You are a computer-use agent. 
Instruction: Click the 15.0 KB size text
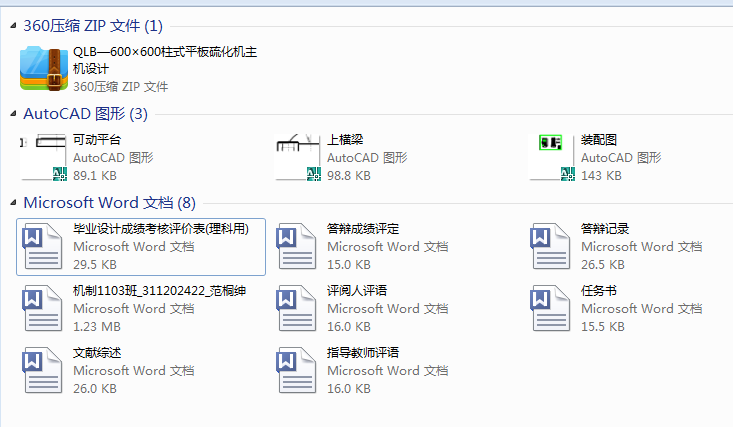tap(349, 264)
